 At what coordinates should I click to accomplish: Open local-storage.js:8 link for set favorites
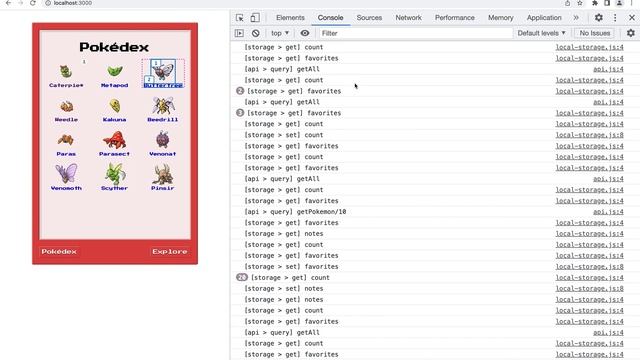pos(589,267)
